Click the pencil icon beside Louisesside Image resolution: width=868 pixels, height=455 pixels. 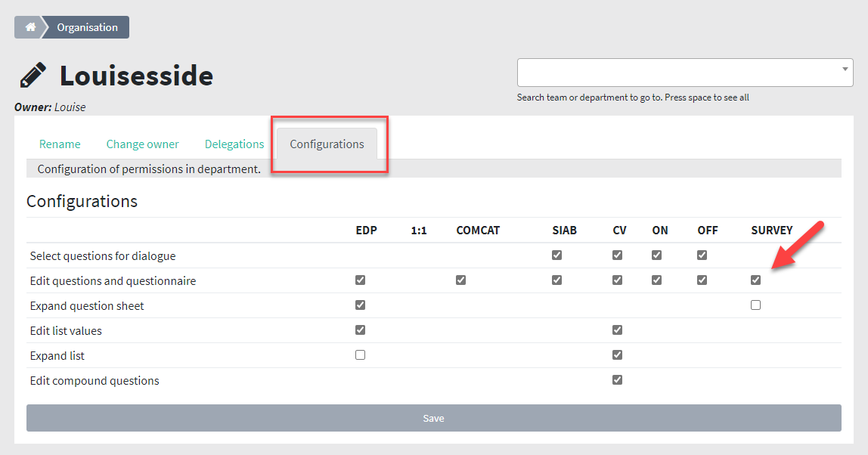tap(33, 76)
